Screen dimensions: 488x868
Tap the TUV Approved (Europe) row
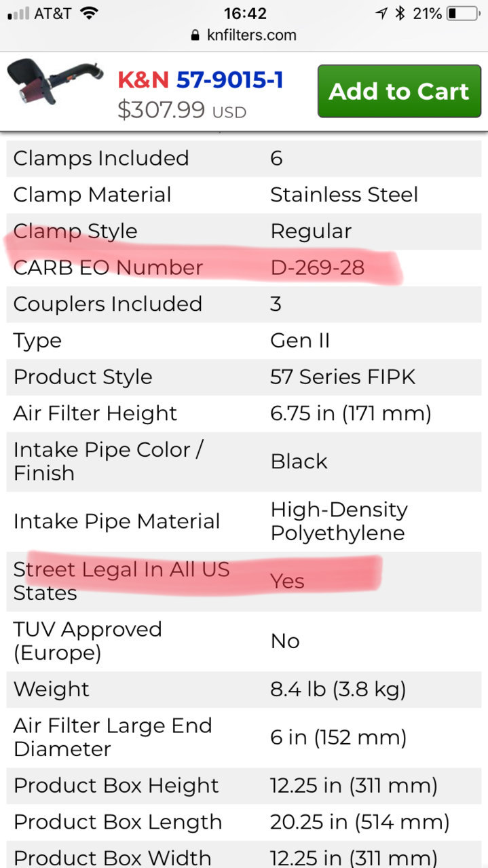click(x=244, y=641)
